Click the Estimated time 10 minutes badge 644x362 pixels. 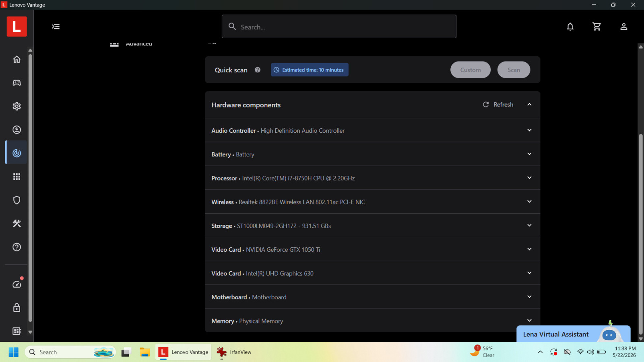click(x=310, y=70)
